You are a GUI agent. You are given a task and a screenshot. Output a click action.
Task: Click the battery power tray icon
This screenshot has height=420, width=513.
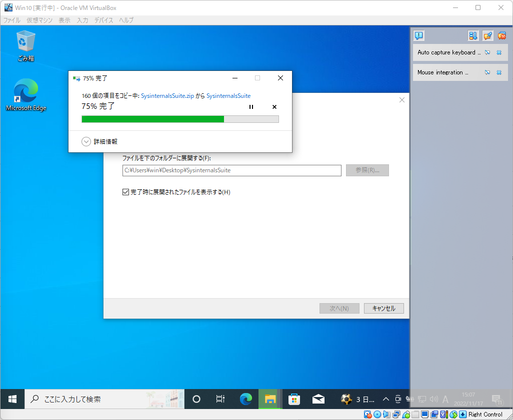409,399
